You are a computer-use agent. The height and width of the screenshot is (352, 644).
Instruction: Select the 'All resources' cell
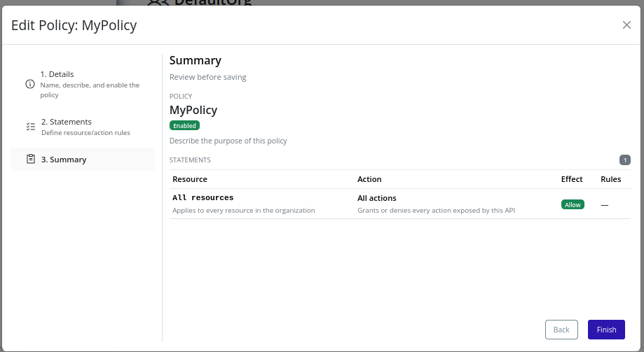(203, 198)
